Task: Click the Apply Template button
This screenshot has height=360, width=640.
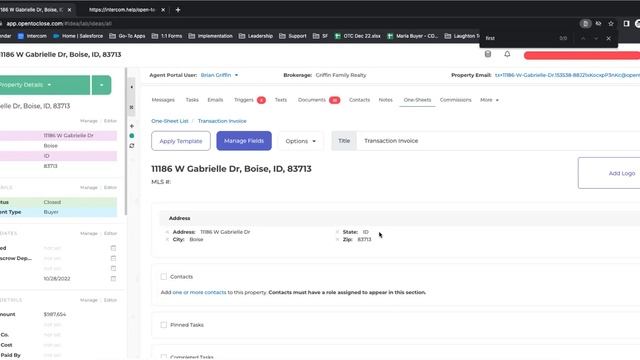Action: 181,141
